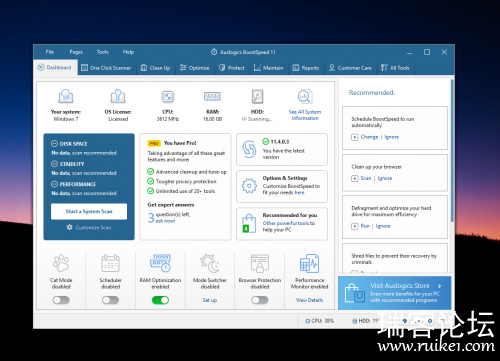The height and width of the screenshot is (361, 500).
Task: Click the Browser Protection icon
Action: pos(260,263)
